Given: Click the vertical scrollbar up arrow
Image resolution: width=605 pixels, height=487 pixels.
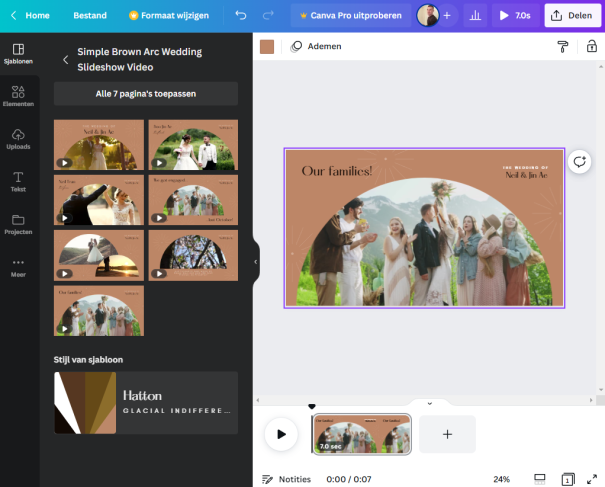Looking at the screenshot, I should click(601, 66).
